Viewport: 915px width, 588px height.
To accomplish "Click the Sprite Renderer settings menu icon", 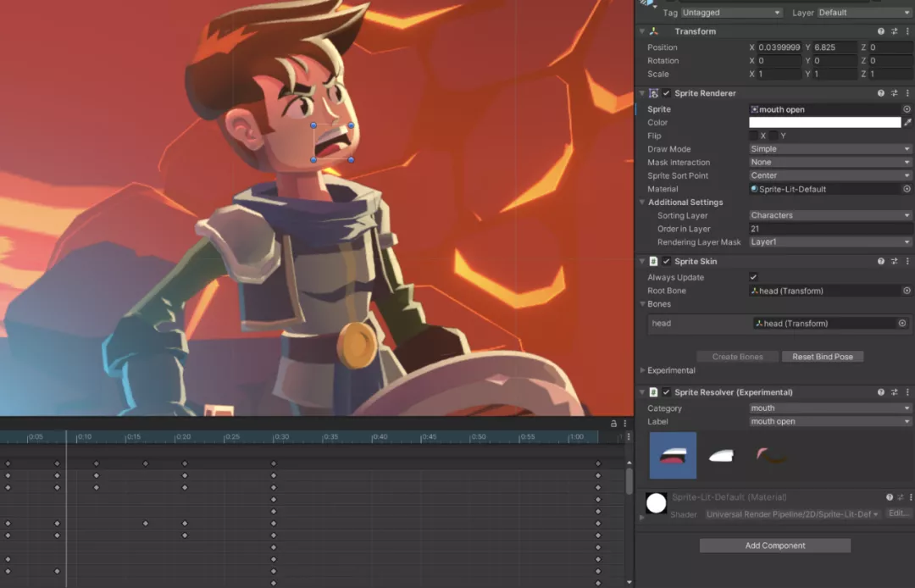I will point(908,93).
